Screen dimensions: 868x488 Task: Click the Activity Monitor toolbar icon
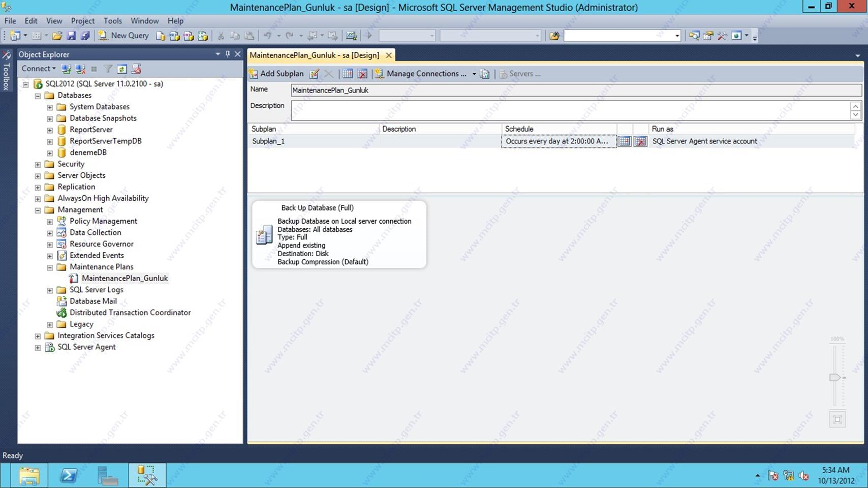coord(351,36)
